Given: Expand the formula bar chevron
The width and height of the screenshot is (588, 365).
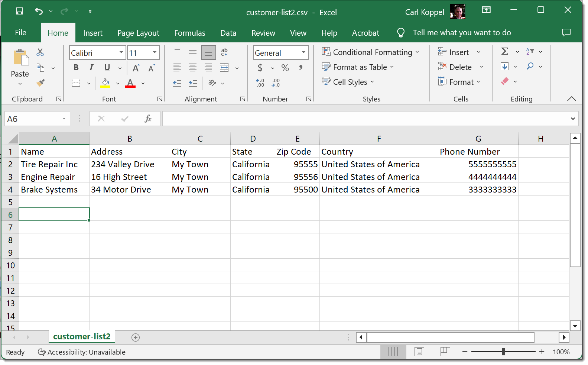Looking at the screenshot, I should [x=573, y=119].
